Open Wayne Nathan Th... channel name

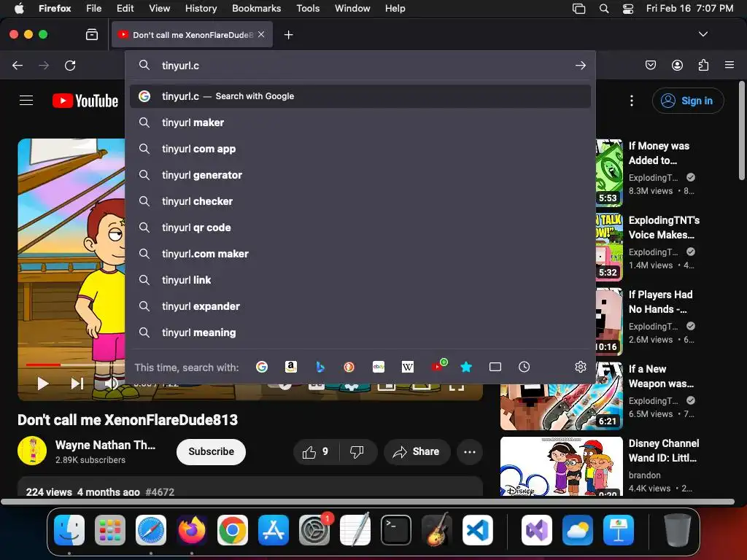point(105,445)
